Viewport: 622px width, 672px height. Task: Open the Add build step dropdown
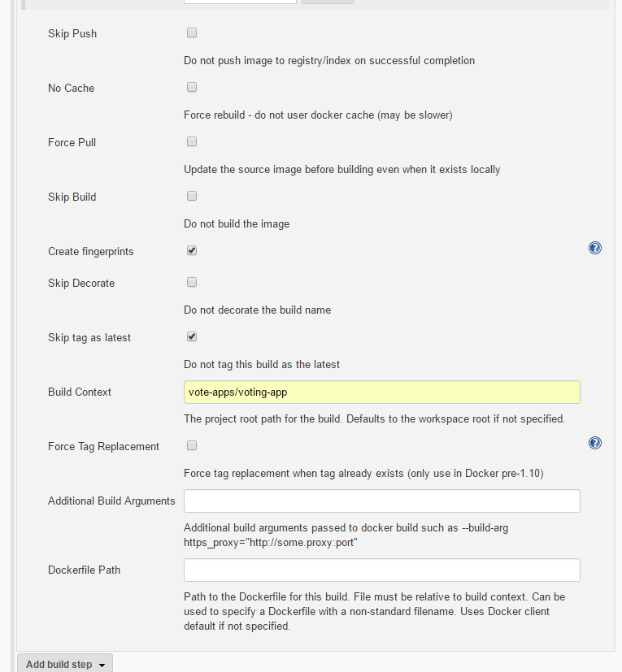click(x=65, y=663)
